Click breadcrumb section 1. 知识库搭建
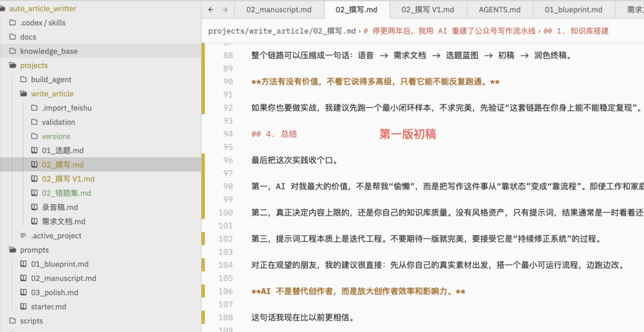644x332 pixels. (x=576, y=31)
